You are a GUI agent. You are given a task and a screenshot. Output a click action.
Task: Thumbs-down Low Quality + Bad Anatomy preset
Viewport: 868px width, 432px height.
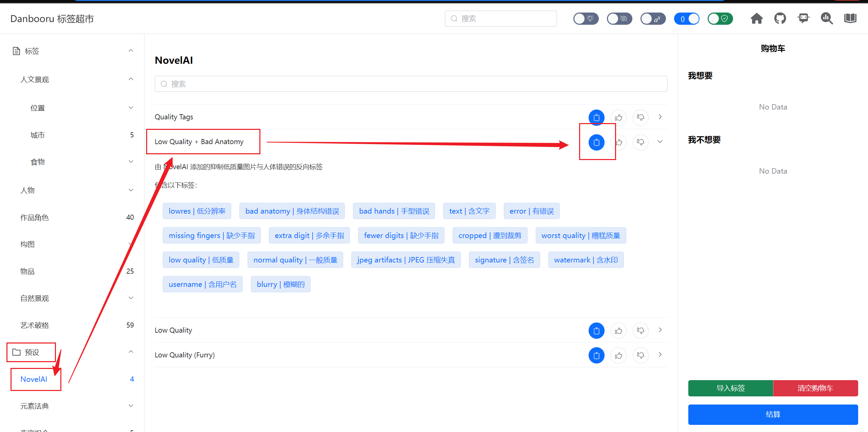point(640,142)
